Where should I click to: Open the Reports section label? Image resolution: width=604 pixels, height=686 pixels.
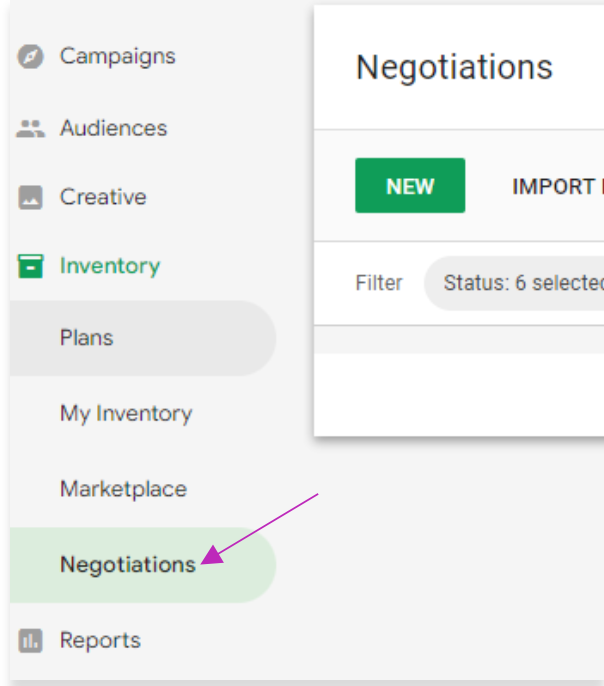(100, 640)
